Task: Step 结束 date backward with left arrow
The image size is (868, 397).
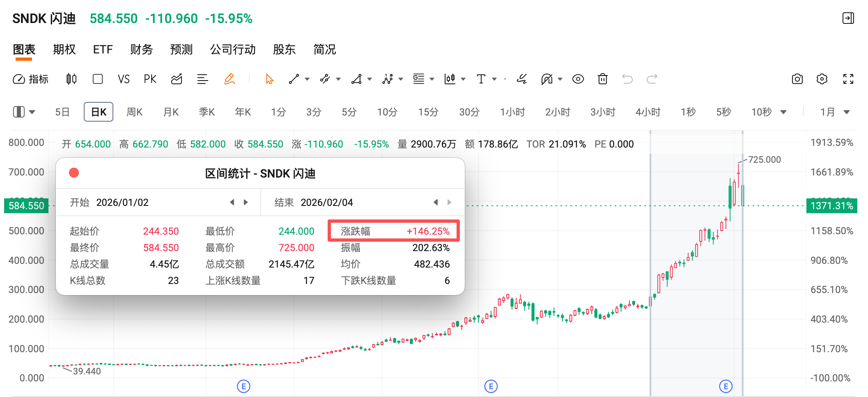Action: coord(436,202)
